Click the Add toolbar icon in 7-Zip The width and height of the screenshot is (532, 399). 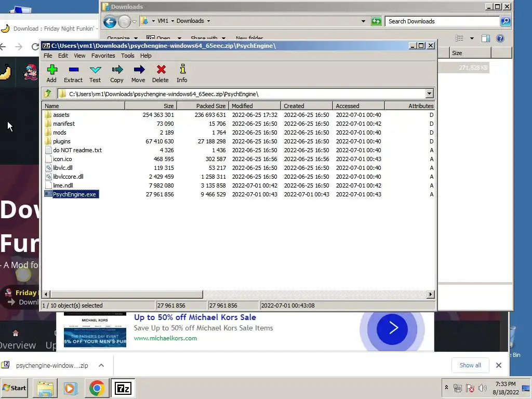coord(51,73)
